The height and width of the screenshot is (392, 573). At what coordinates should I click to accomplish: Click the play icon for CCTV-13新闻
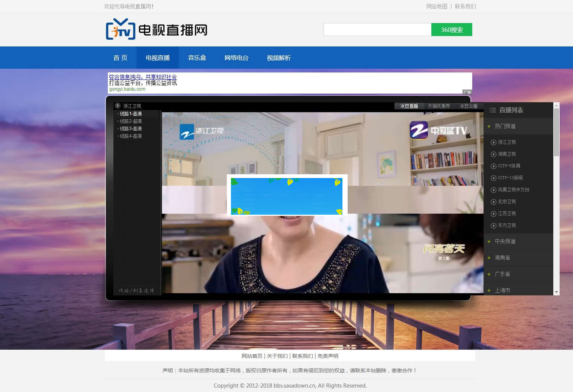[493, 178]
